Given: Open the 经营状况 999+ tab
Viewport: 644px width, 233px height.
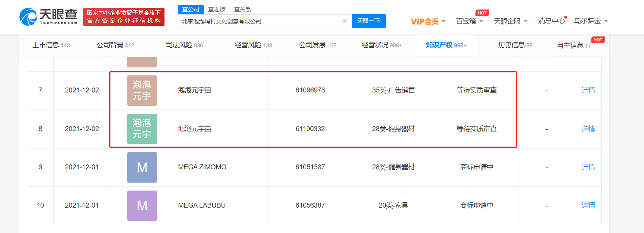Looking at the screenshot, I should pos(382,45).
